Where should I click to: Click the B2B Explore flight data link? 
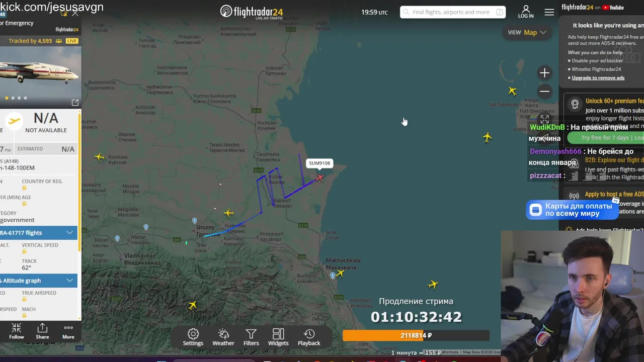tap(614, 160)
